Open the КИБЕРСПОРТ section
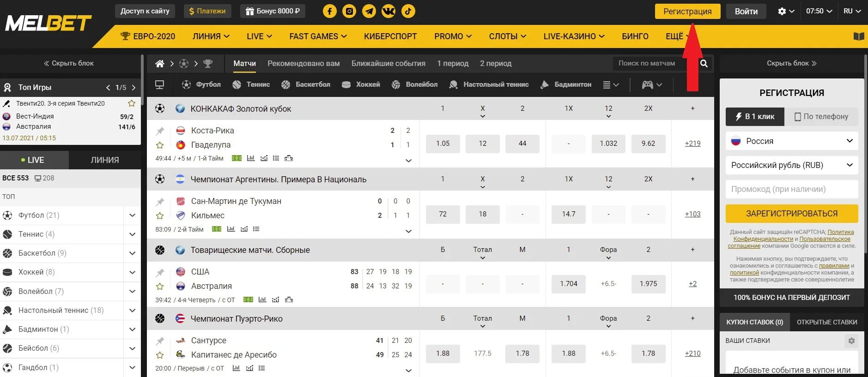868x377 pixels. click(390, 36)
